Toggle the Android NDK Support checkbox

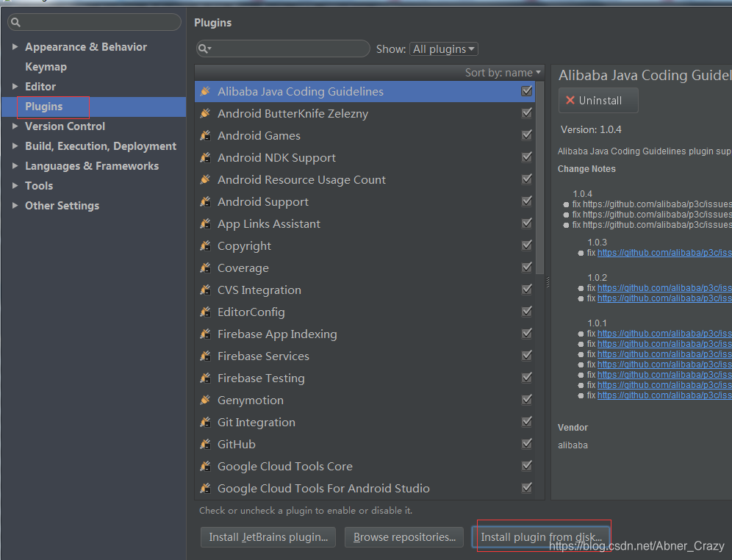527,157
